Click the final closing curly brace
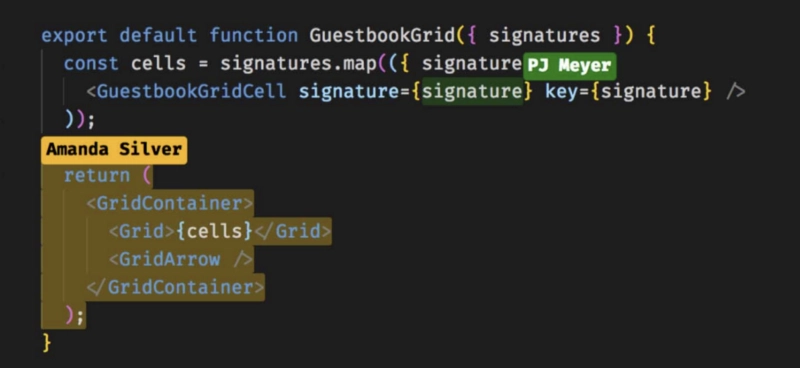 tap(46, 342)
